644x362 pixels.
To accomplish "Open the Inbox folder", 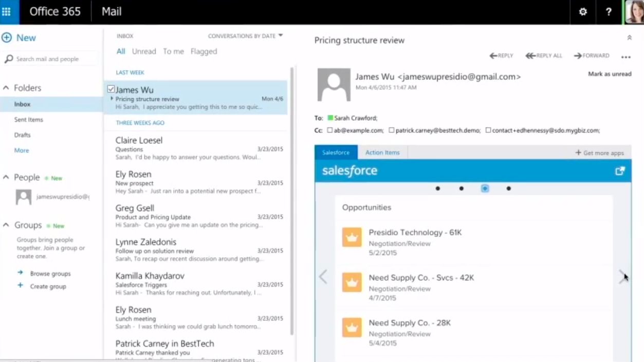I will pos(51,104).
